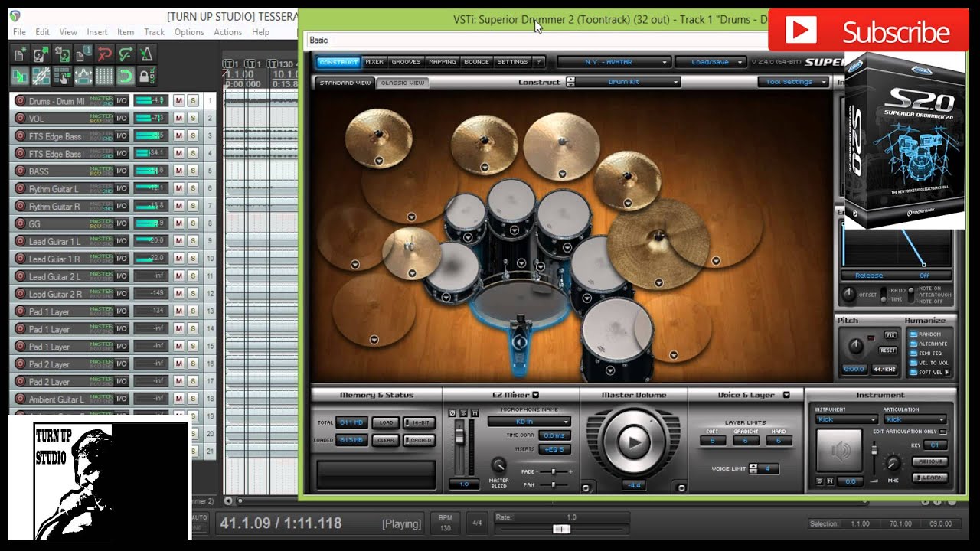Open the I/O routing for GG track
The height and width of the screenshot is (551, 980).
point(121,223)
